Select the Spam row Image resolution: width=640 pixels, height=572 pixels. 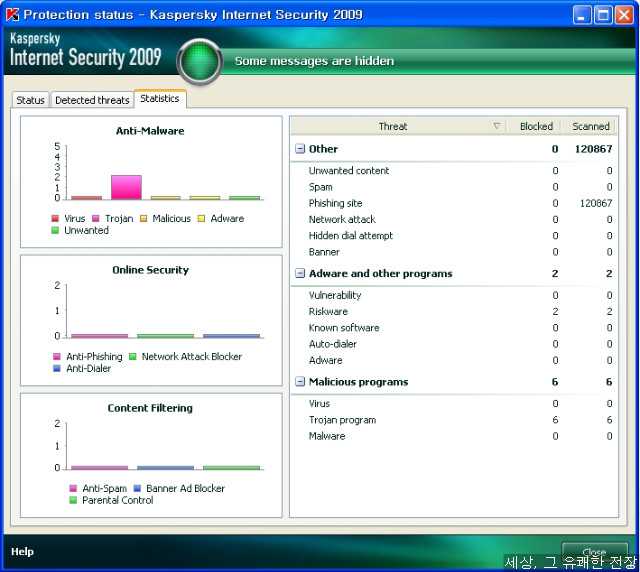tap(454, 187)
